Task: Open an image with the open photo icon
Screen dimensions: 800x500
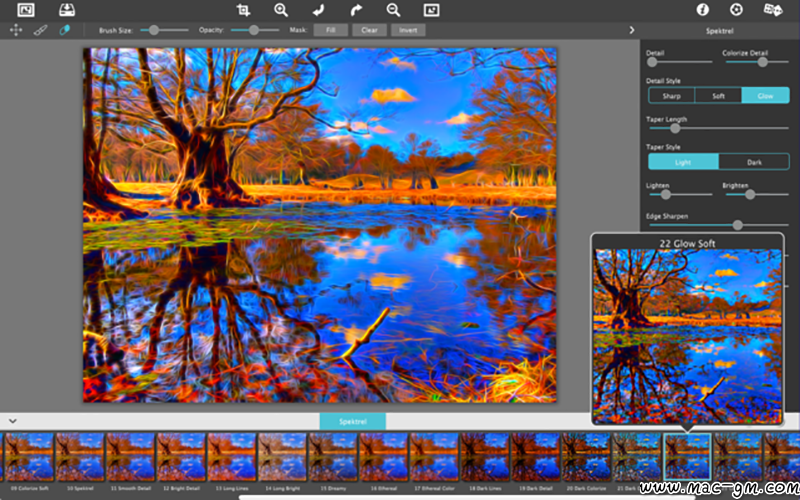Action: coord(26,10)
